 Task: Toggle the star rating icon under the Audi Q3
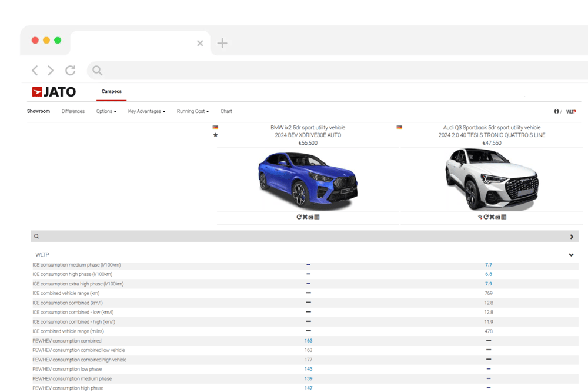pos(480,217)
